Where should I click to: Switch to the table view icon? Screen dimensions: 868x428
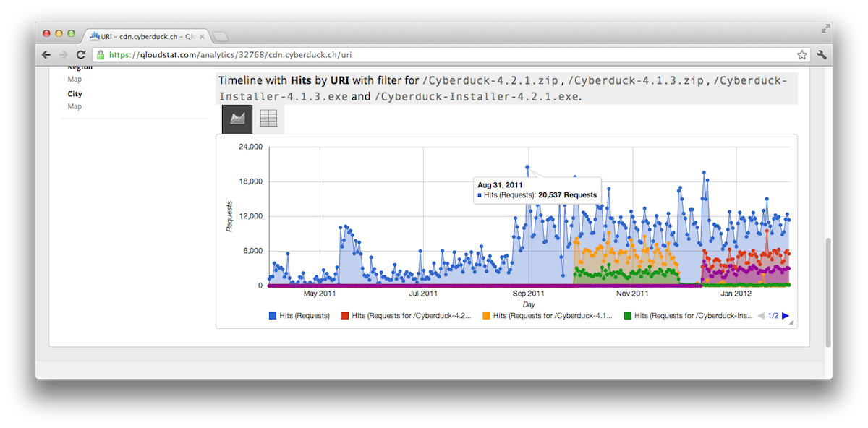pyautogui.click(x=268, y=119)
